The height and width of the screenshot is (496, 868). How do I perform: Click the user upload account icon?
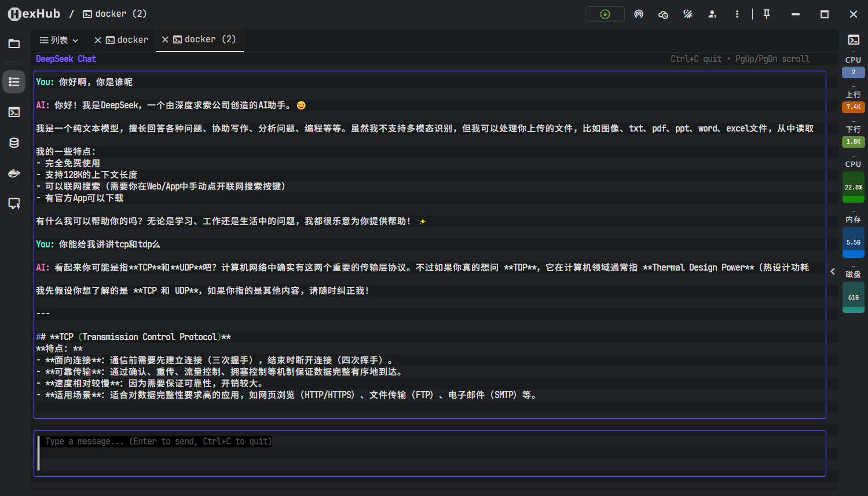[712, 14]
